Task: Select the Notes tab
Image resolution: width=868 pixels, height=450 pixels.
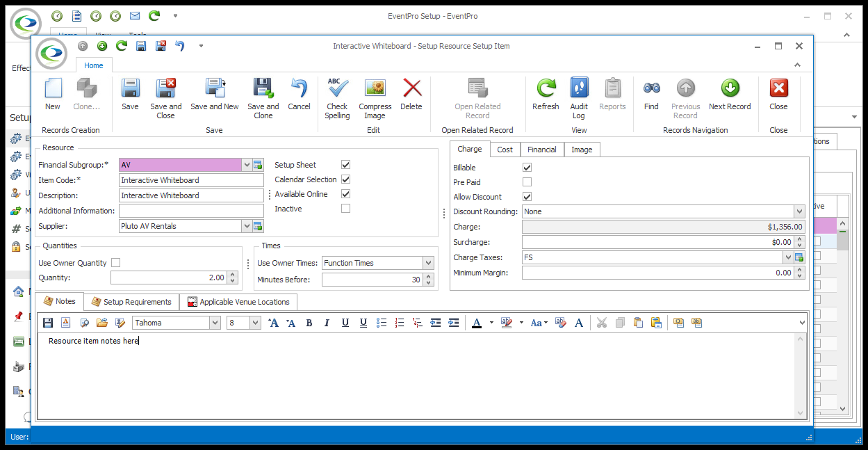Action: point(60,301)
